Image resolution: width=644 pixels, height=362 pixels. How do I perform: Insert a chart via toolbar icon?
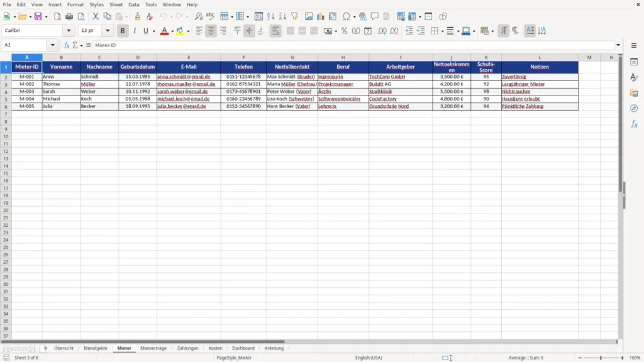pyautogui.click(x=321, y=16)
